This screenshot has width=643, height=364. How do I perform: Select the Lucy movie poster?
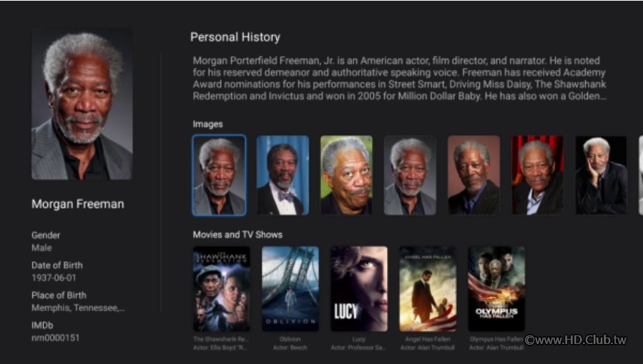coord(359,289)
